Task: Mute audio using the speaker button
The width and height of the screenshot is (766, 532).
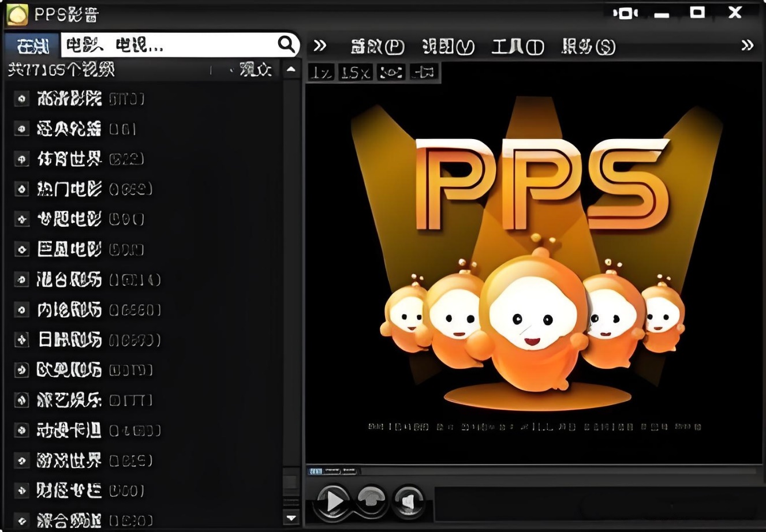Action: pos(408,501)
